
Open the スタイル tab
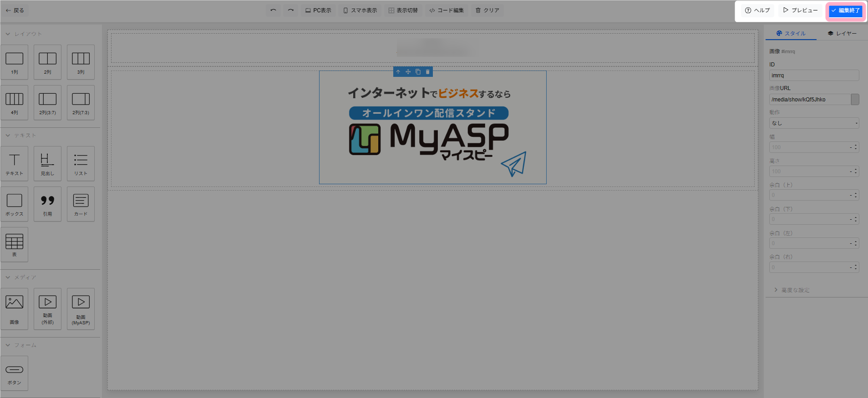[791, 33]
